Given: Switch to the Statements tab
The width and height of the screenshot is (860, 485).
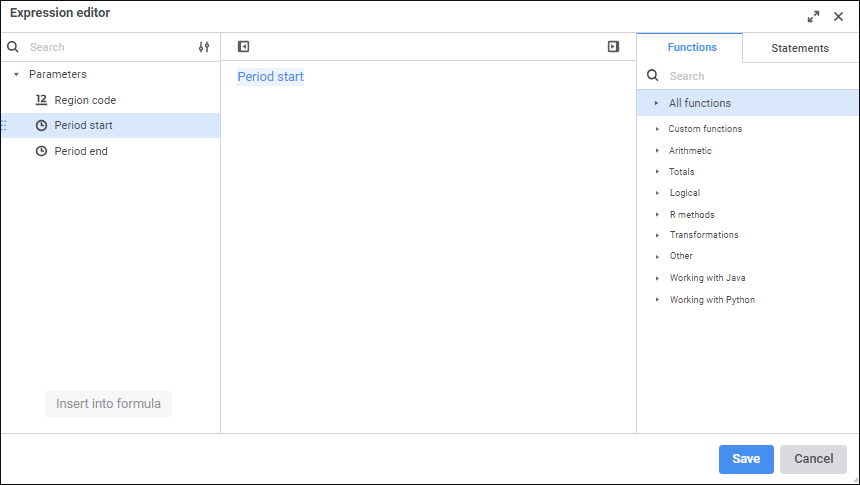Looking at the screenshot, I should click(x=799, y=48).
